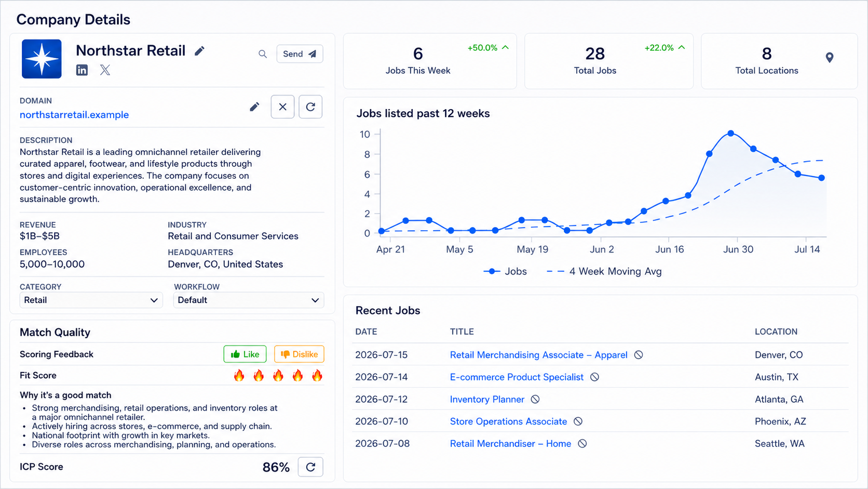The width and height of the screenshot is (868, 489).
Task: Click the Total Jobs up arrow
Action: 682,48
